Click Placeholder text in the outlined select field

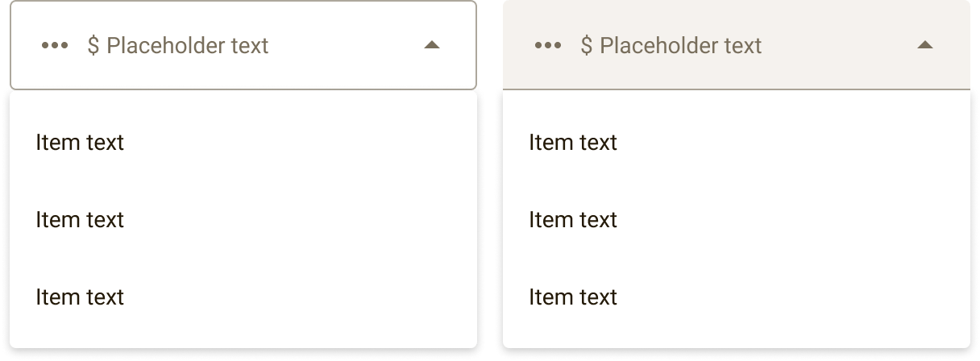[188, 46]
